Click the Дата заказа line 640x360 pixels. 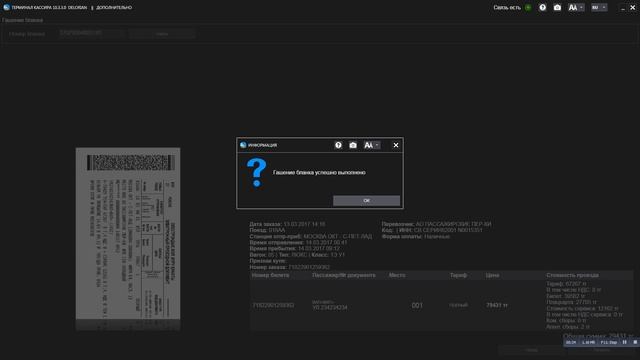coord(287,224)
